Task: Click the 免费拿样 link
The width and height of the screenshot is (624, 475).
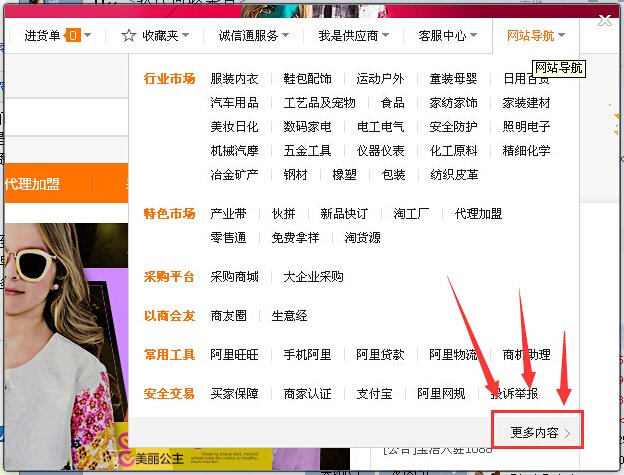Action: [x=295, y=238]
